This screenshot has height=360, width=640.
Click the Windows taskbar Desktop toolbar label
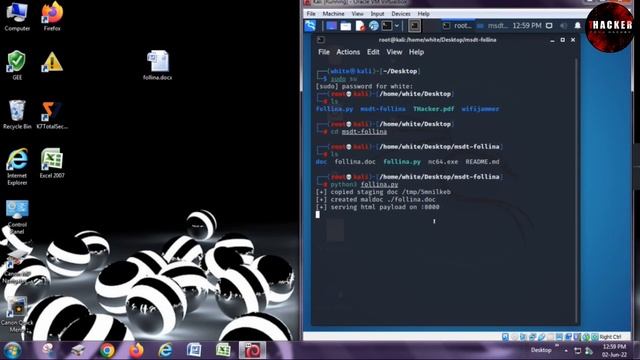tap(541, 350)
